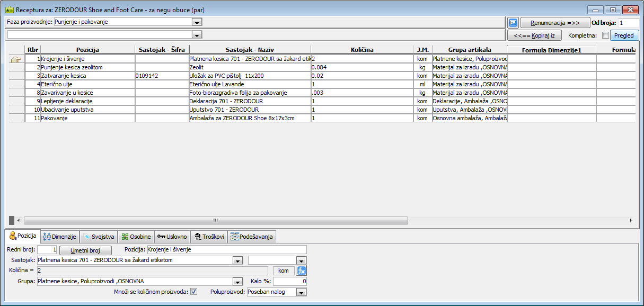Open the Faza proizvodnje dropdown
This screenshot has width=644, height=306.
click(x=197, y=22)
